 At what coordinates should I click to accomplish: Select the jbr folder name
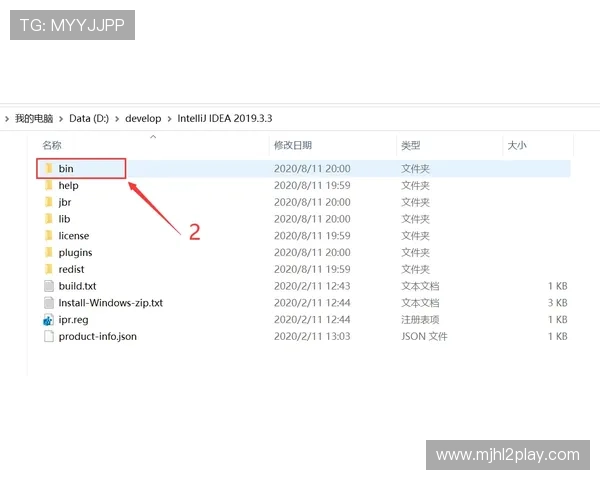[65, 202]
